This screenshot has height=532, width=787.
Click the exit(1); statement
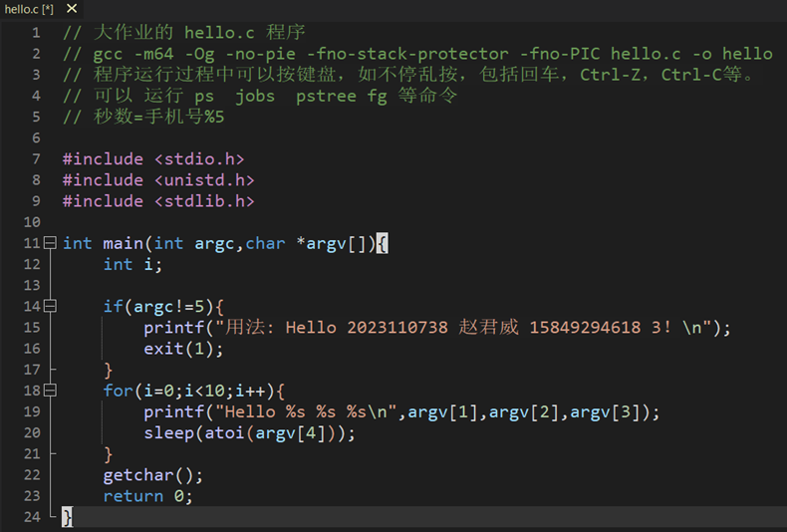183,349
